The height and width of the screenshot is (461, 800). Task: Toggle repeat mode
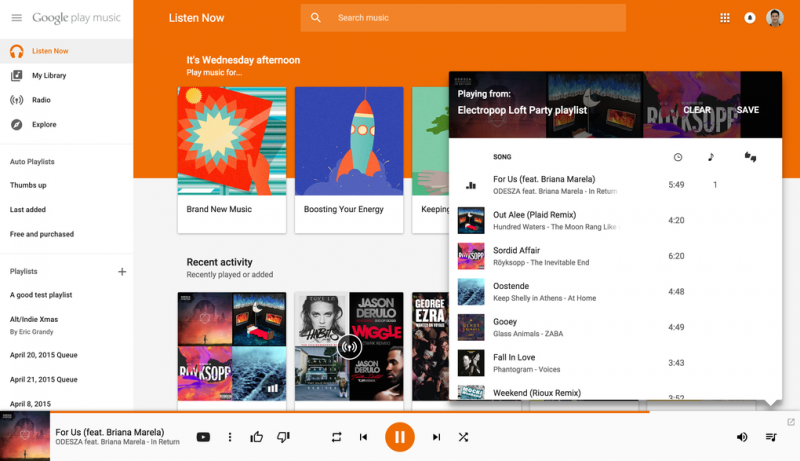336,437
